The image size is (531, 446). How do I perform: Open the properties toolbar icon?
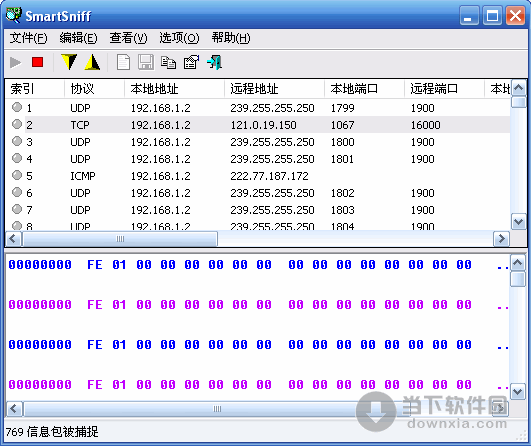[x=191, y=63]
